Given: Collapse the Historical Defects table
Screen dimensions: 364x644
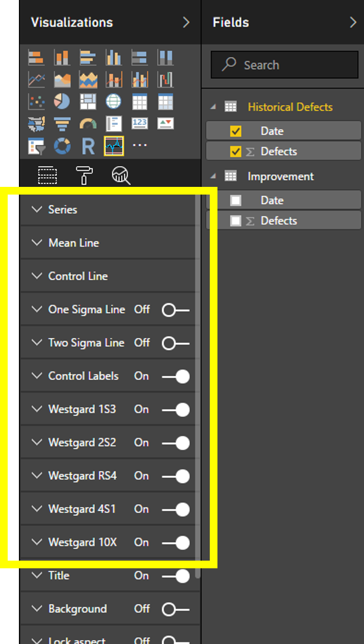Looking at the screenshot, I should click(213, 107).
